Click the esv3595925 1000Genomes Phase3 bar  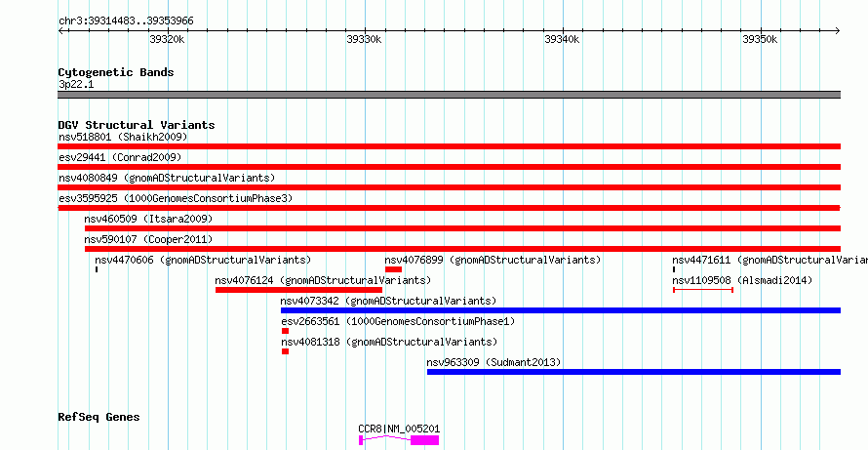point(449,208)
